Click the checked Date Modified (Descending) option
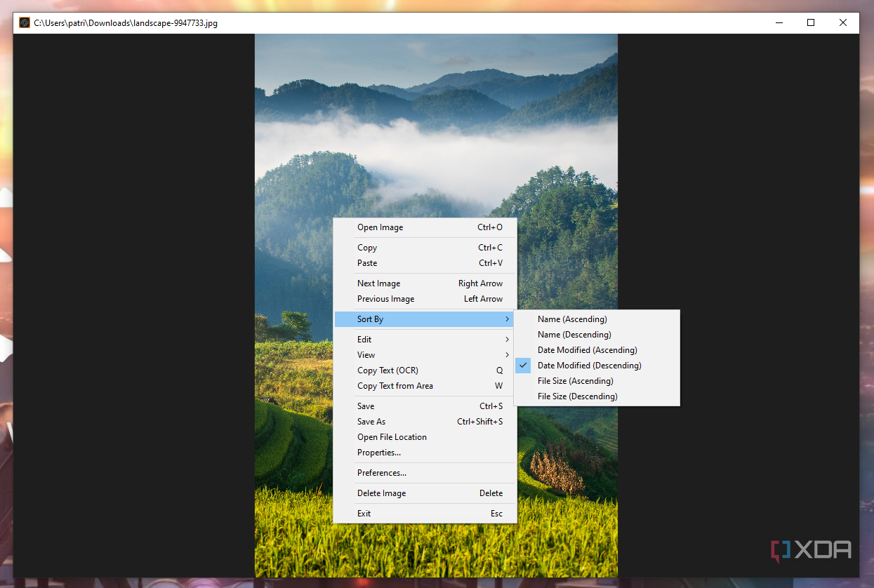Screen dimensions: 874x588 point(597,366)
